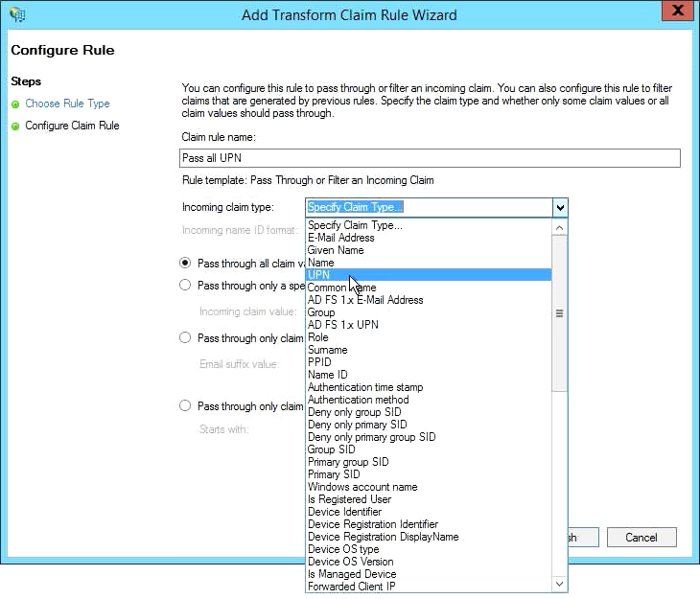Select Forwarded Client IP claim type
This screenshot has width=700, height=599.
click(352, 587)
